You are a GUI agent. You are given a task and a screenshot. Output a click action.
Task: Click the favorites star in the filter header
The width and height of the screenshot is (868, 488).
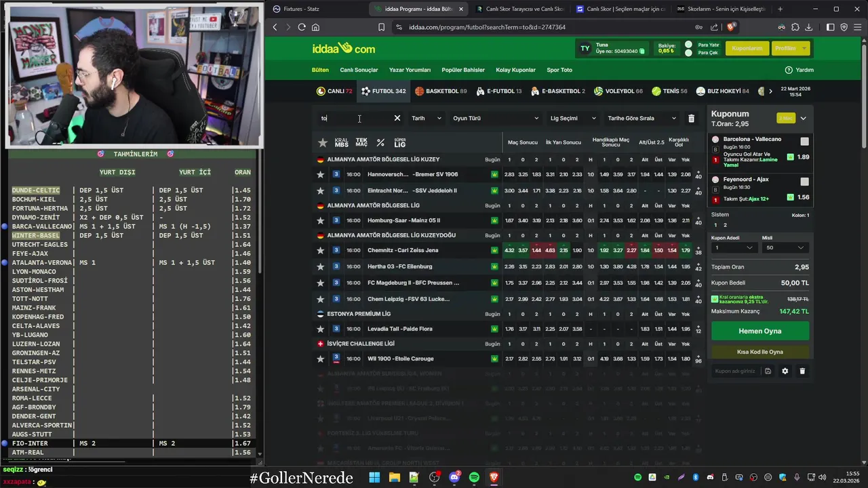(x=323, y=142)
